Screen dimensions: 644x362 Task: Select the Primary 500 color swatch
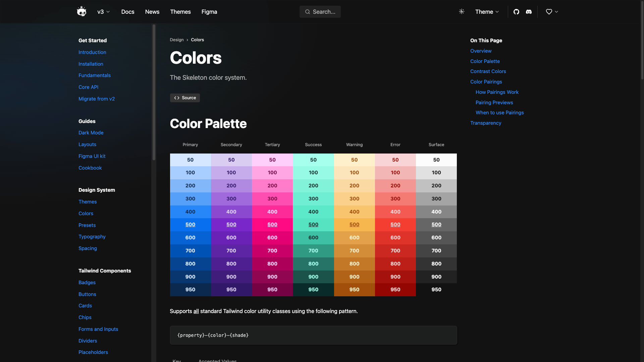click(190, 225)
